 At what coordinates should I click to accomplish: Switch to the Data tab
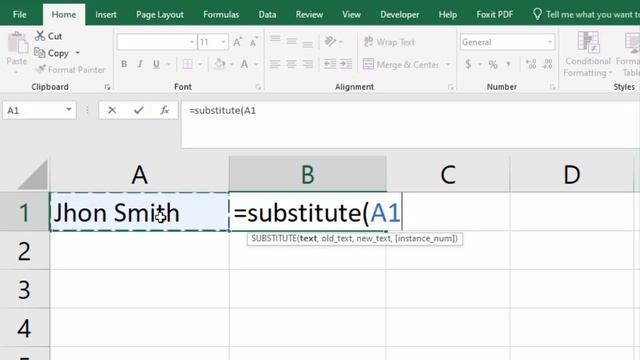pos(267,15)
